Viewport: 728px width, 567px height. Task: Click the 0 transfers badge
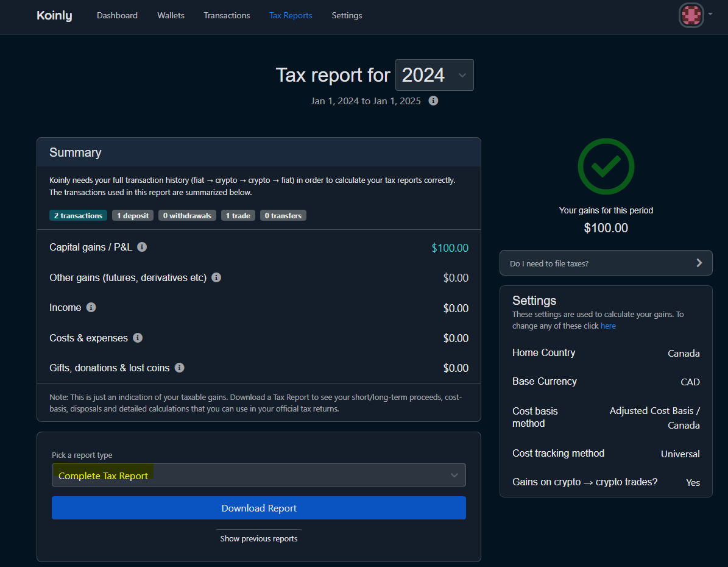pos(283,216)
